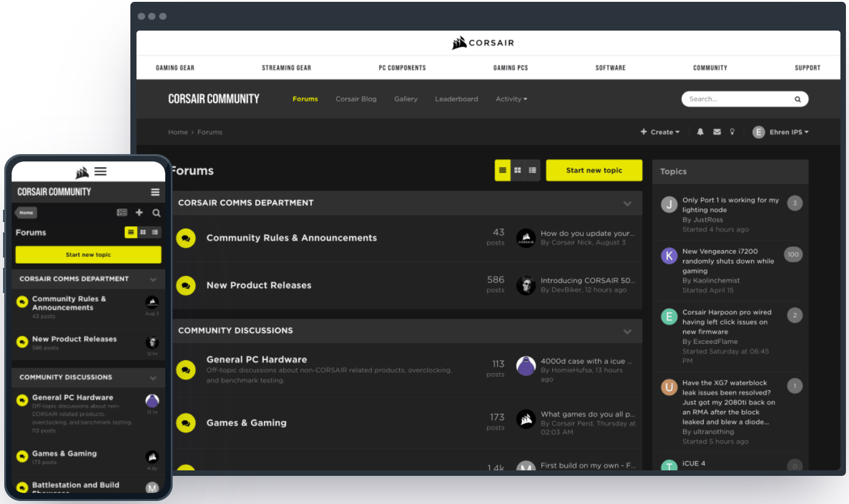This screenshot has width=849, height=504.
Task: Open PC Components menu
Action: pyautogui.click(x=402, y=68)
